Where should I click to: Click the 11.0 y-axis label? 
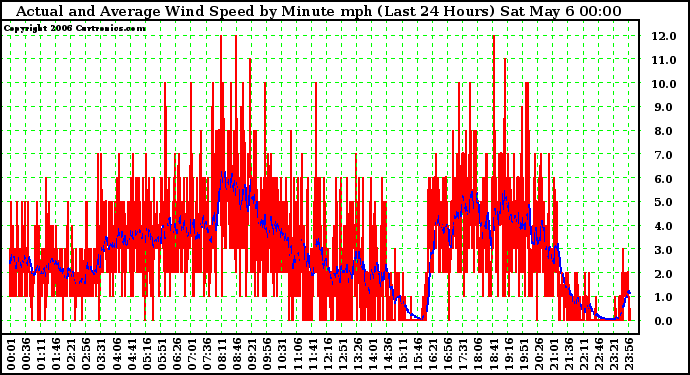coord(664,60)
